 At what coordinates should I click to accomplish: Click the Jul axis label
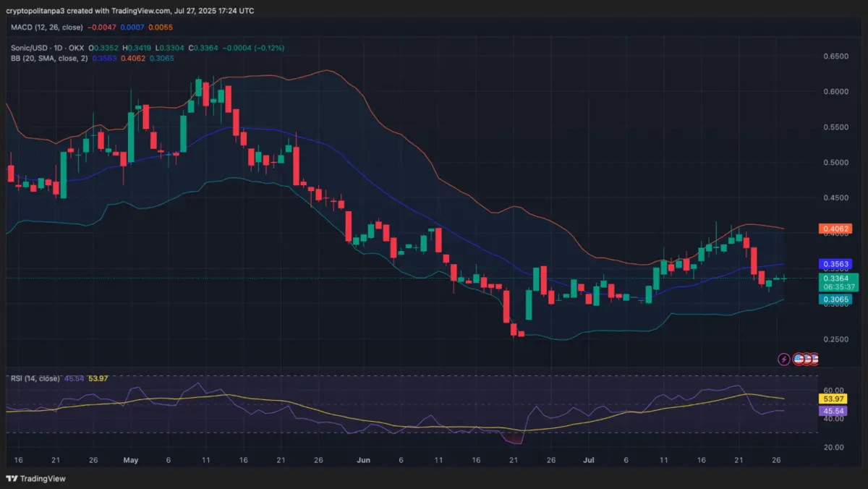click(588, 459)
